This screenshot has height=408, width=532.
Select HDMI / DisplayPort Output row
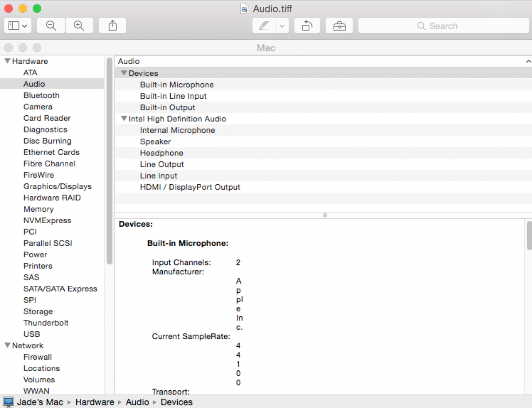[x=323, y=187]
